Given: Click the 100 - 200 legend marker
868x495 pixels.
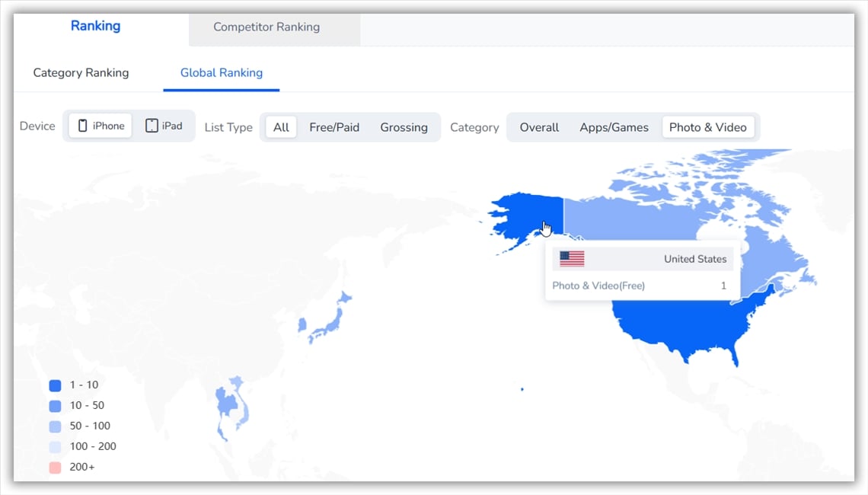Looking at the screenshot, I should click(54, 446).
